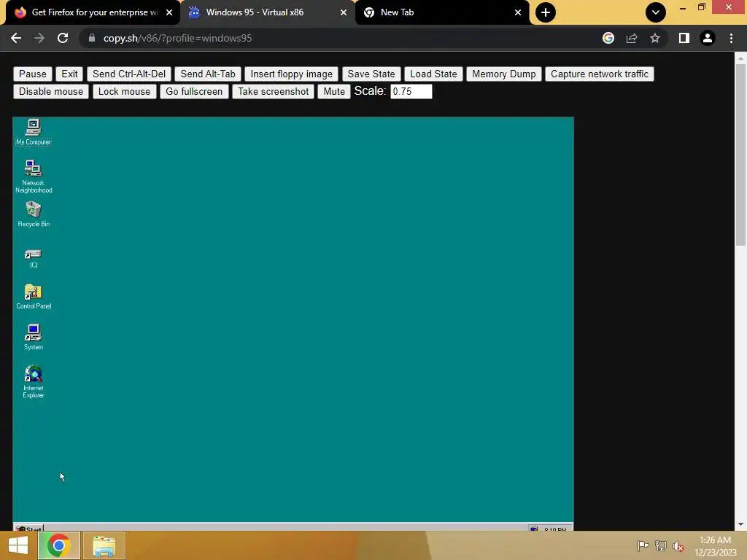Open the tab search dropdown arrow
The height and width of the screenshot is (560, 747).
tap(656, 12)
